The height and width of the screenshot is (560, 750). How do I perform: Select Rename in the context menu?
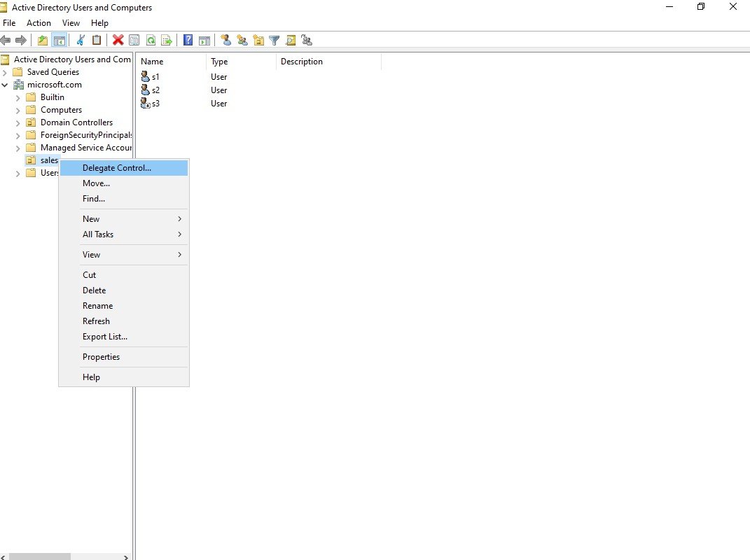click(x=124, y=306)
